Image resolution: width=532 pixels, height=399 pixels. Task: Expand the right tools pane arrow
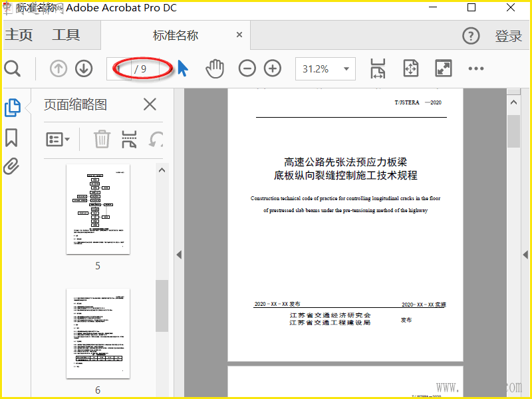point(525,255)
